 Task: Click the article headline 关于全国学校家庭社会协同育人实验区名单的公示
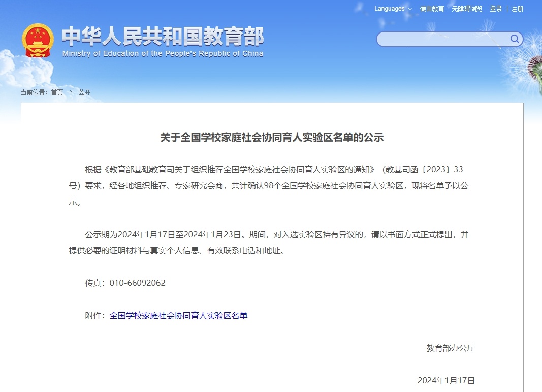(x=272, y=137)
